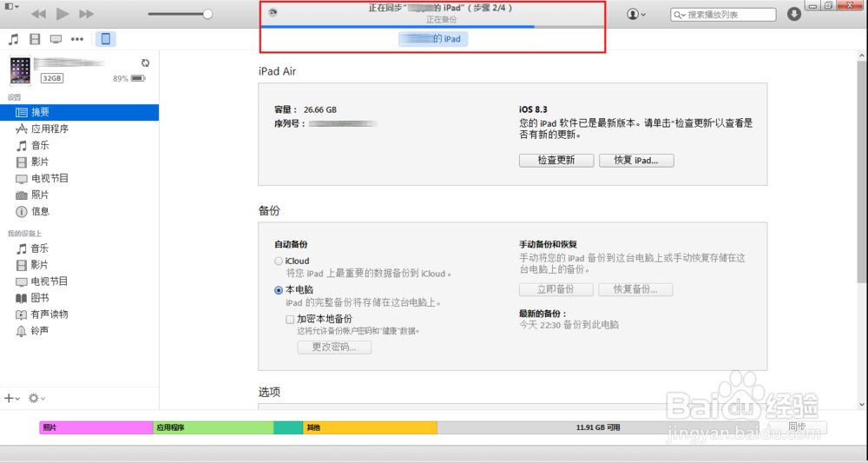
Task: Open the gear settings menu at sidebar bottom
Action: pyautogui.click(x=36, y=398)
